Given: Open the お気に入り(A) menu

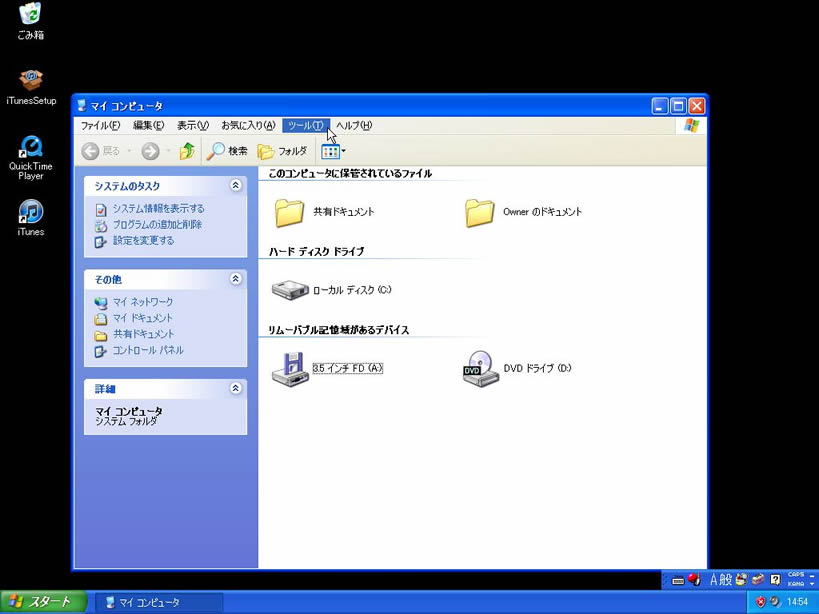Looking at the screenshot, I should (x=248, y=125).
